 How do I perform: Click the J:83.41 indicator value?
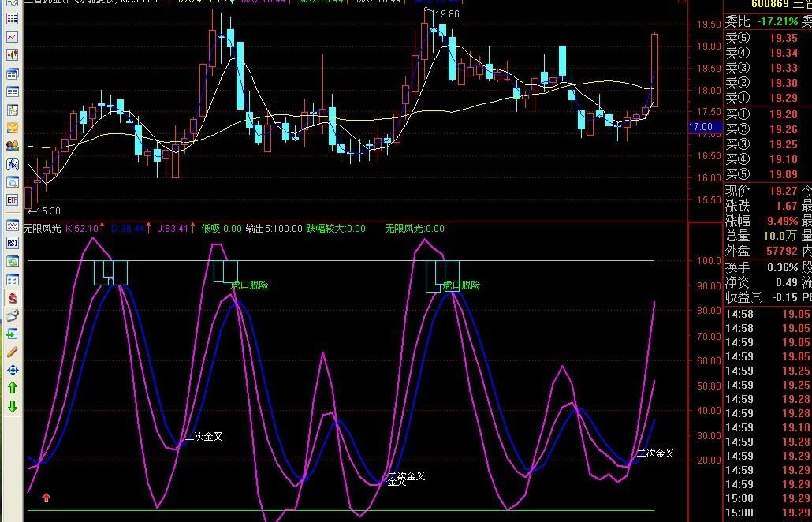(172, 229)
